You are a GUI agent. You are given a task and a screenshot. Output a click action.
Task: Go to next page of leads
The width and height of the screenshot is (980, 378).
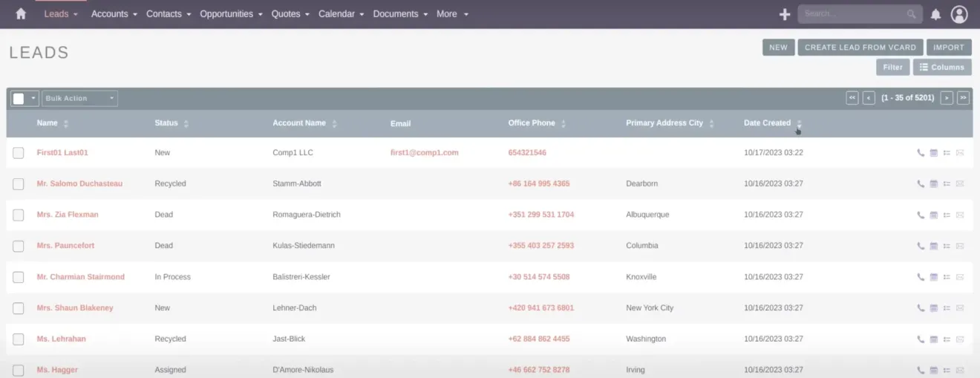click(947, 98)
